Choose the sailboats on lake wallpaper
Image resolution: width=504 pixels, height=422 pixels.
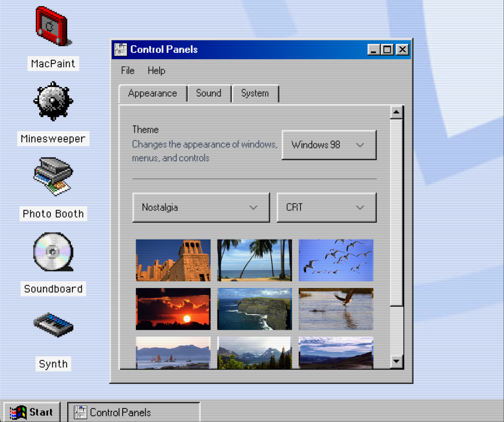pyautogui.click(x=173, y=353)
